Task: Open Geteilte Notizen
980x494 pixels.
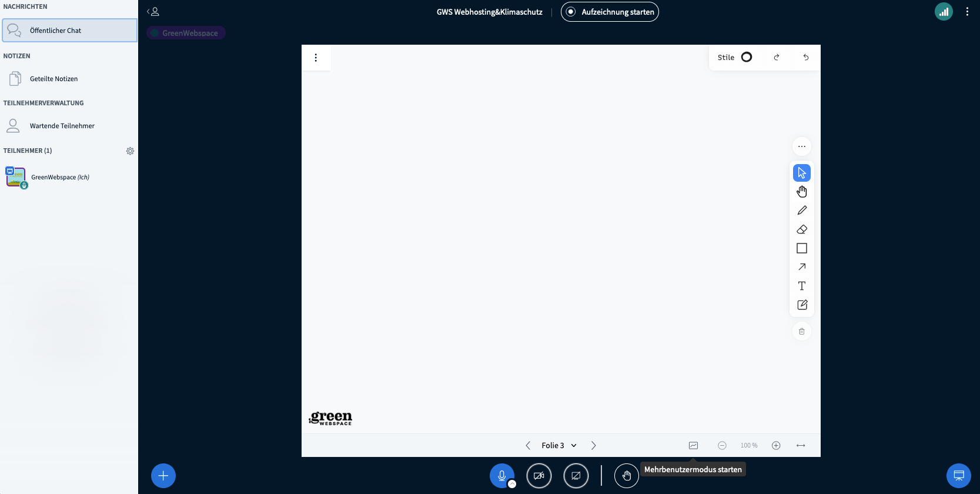Action: (x=53, y=79)
